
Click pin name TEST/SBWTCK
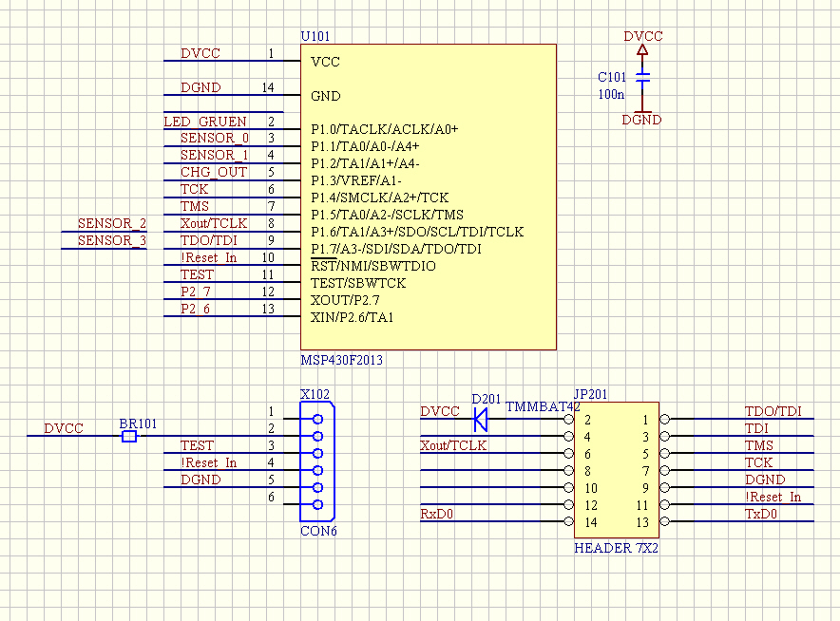[x=358, y=283]
